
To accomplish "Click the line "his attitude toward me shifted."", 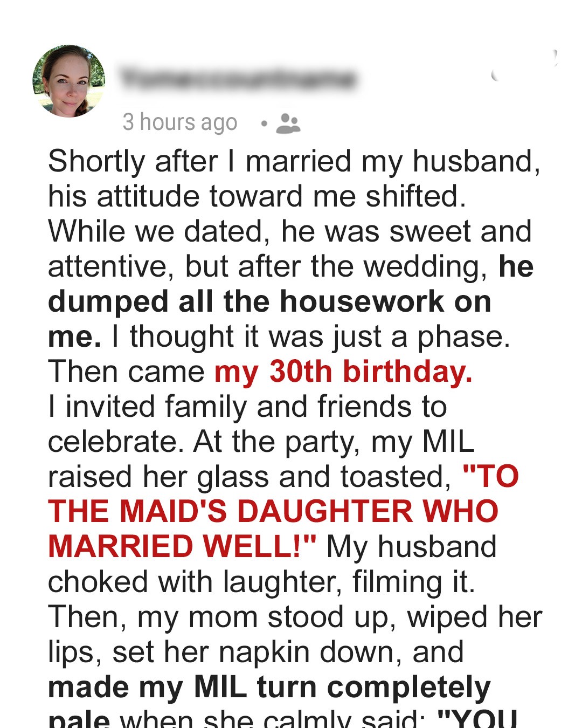I will pos(257,196).
